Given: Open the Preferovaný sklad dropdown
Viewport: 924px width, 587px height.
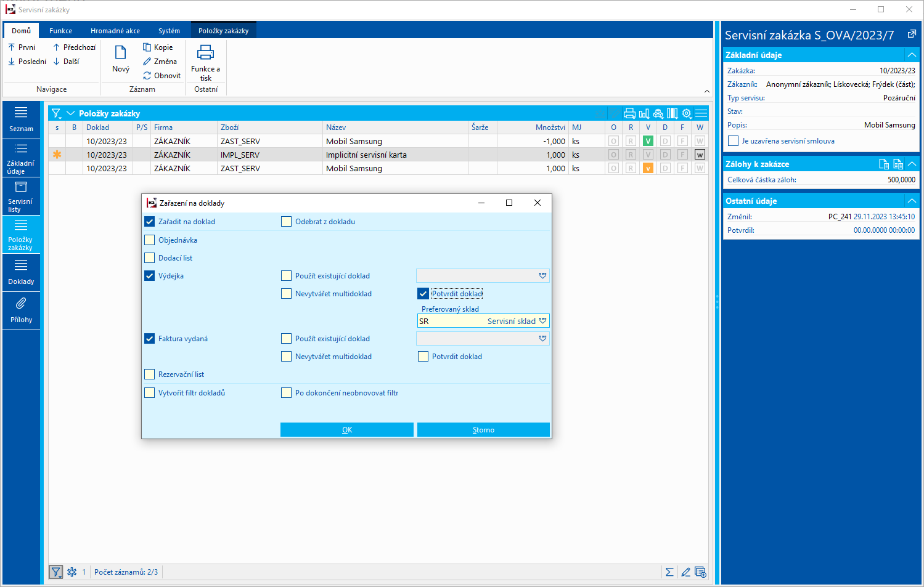Looking at the screenshot, I should [542, 321].
